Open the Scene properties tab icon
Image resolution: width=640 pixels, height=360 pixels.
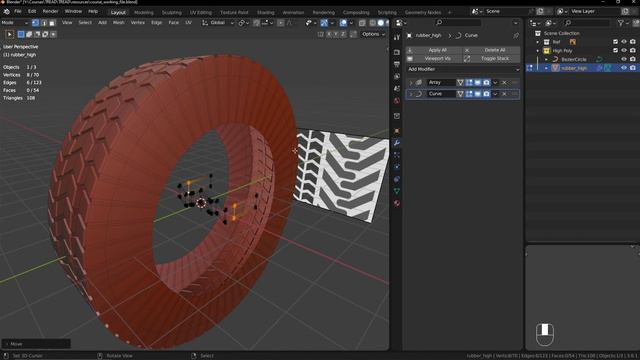point(397,88)
